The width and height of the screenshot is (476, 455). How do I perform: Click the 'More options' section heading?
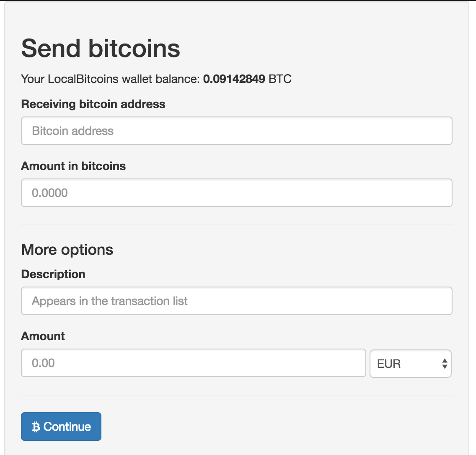click(67, 250)
